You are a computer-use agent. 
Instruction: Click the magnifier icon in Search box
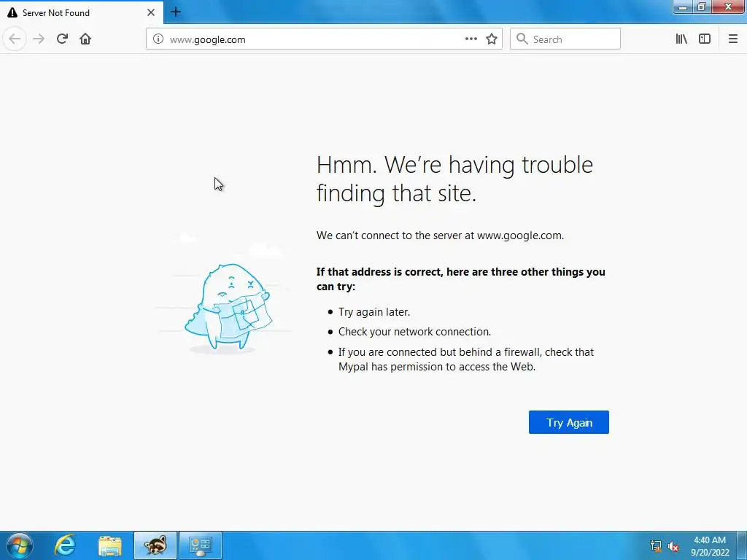pos(522,39)
